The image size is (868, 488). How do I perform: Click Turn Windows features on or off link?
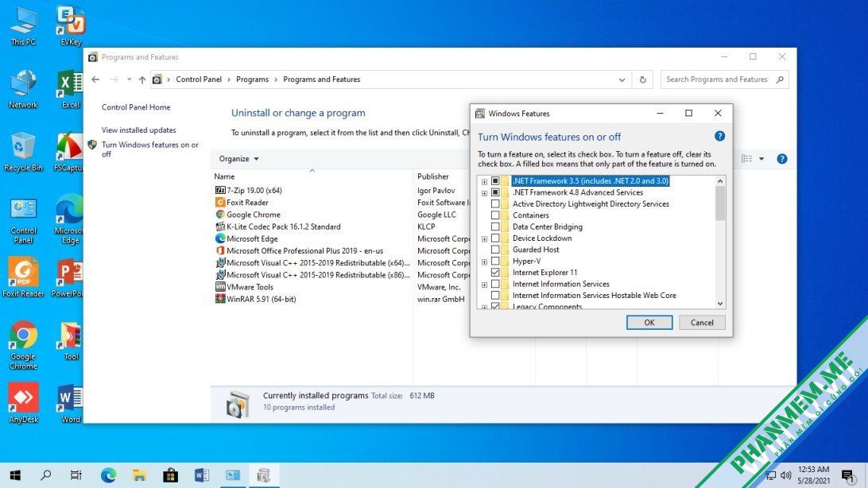pyautogui.click(x=149, y=149)
